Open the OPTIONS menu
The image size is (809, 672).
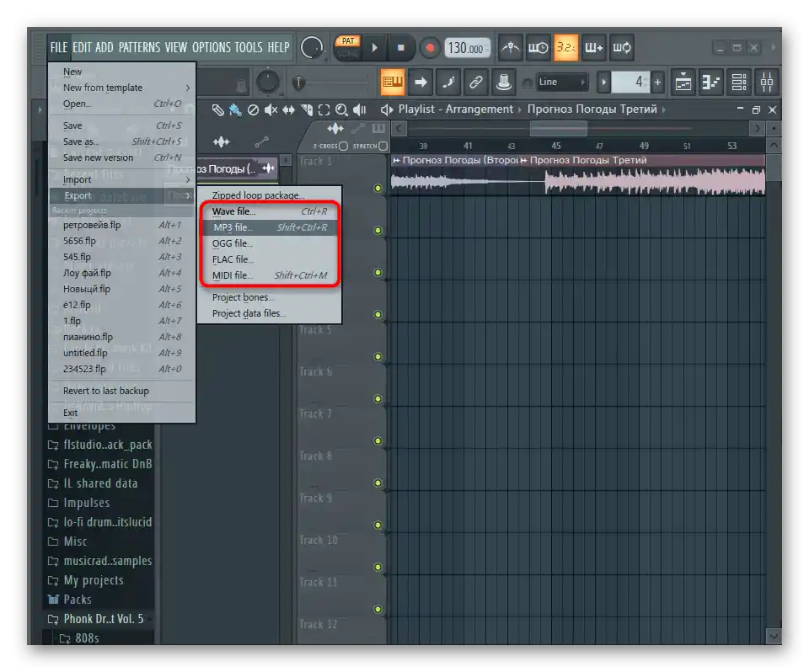click(x=211, y=47)
